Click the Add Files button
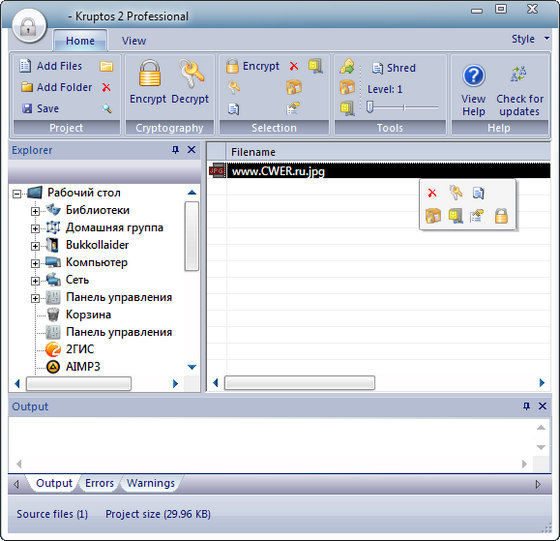This screenshot has height=541, width=560. coord(51,66)
